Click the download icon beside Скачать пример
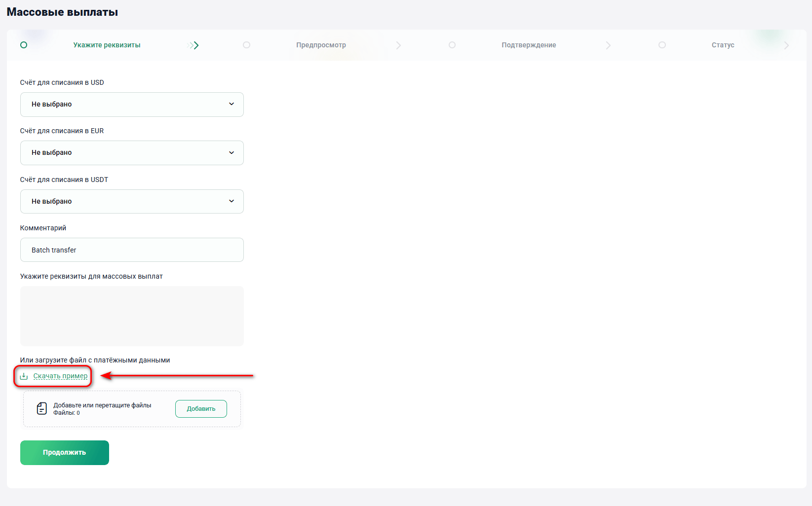 tap(24, 376)
